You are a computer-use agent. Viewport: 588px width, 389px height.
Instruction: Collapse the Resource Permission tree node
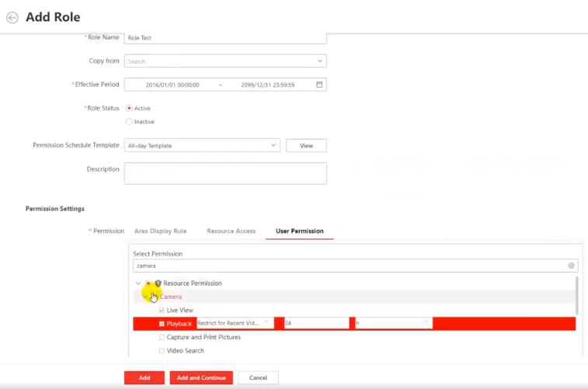[x=138, y=283]
